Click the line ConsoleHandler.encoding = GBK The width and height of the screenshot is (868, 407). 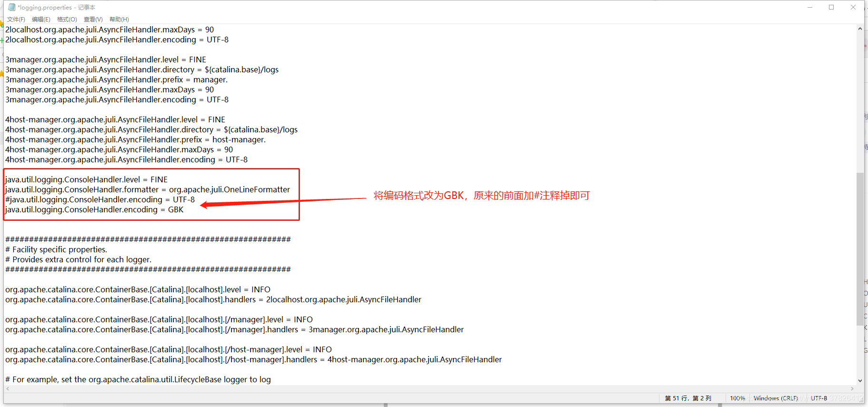point(94,209)
